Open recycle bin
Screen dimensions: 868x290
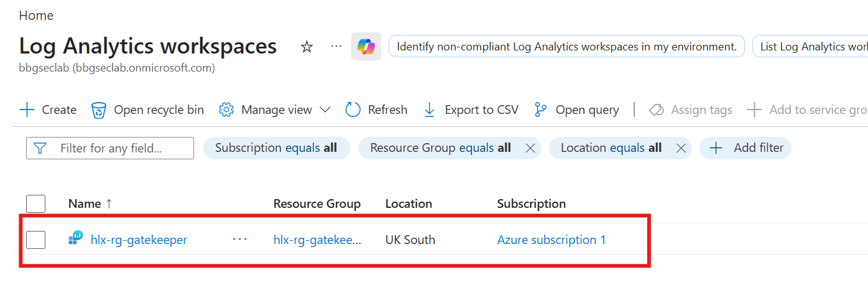pos(147,110)
